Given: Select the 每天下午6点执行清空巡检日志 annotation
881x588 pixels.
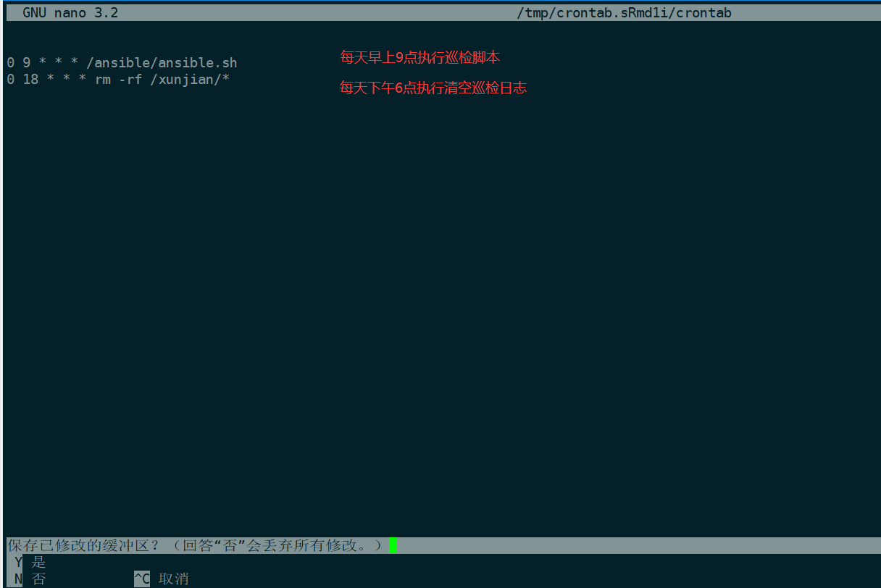Looking at the screenshot, I should 433,88.
